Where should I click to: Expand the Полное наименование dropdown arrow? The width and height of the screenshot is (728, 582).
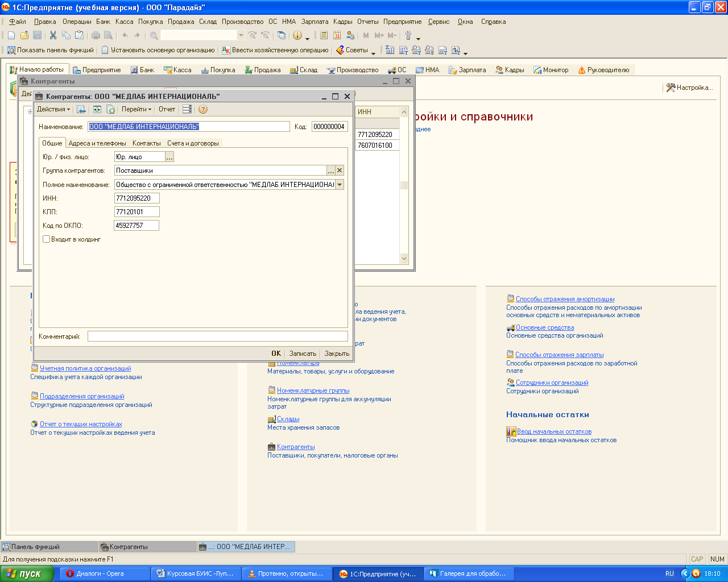(340, 185)
